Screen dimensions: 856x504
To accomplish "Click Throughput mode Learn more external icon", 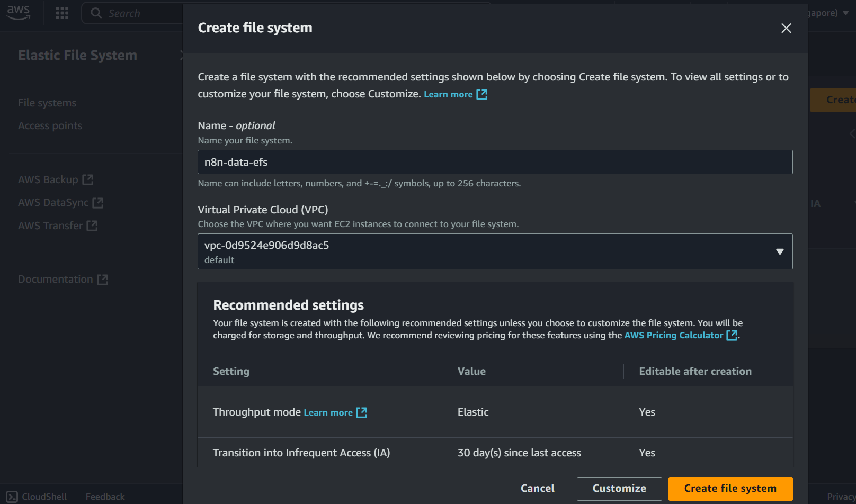I will [x=361, y=412].
